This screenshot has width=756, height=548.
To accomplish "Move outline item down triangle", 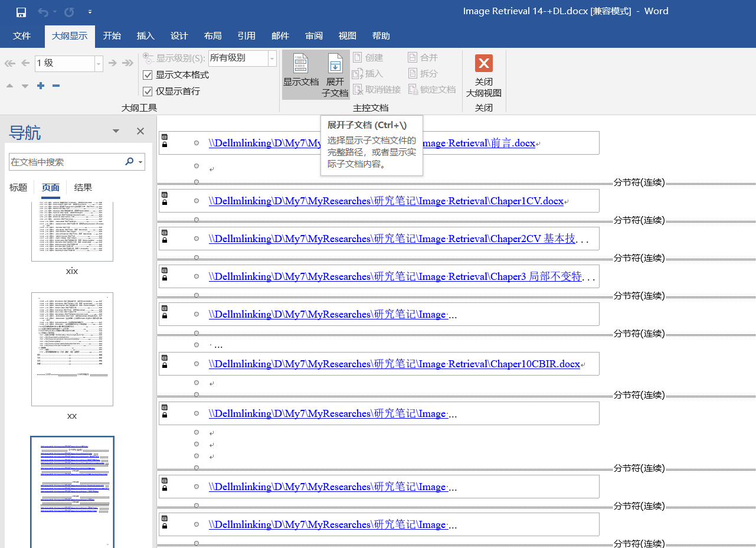I will point(25,86).
